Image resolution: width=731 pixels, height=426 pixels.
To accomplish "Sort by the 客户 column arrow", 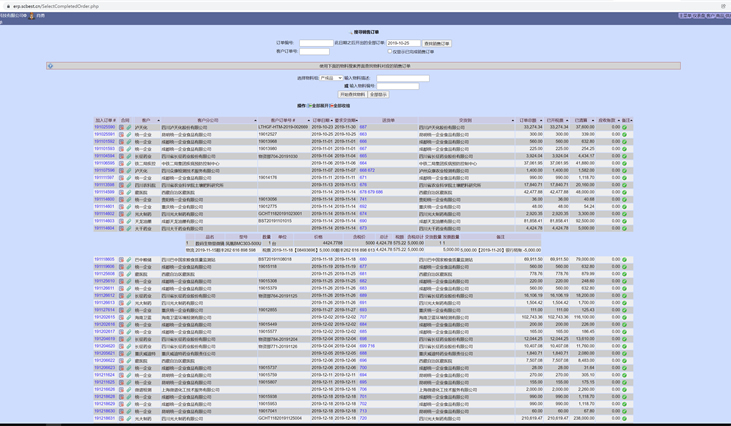I will click(158, 120).
